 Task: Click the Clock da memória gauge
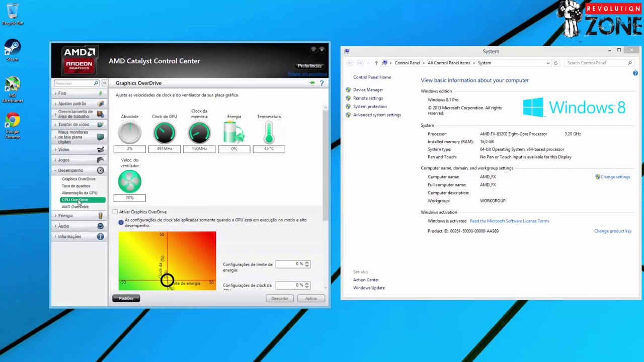coord(199,133)
